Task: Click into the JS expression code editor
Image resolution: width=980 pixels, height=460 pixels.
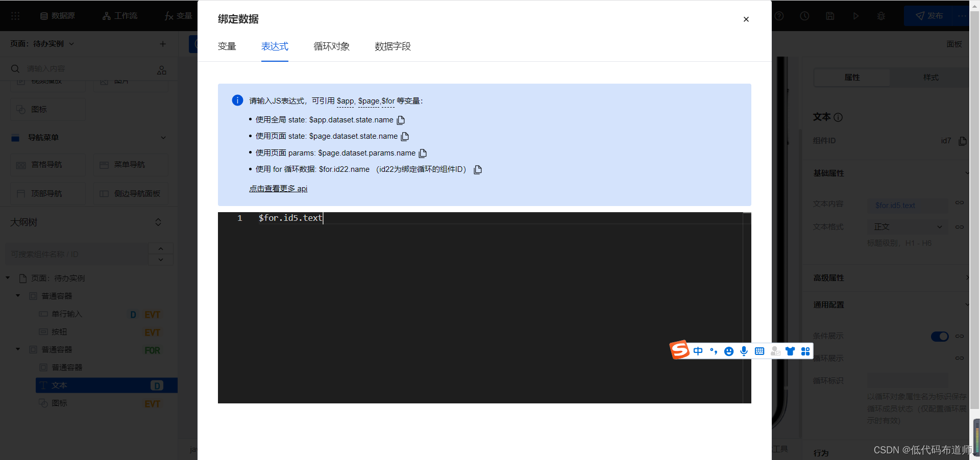Action: click(484, 308)
